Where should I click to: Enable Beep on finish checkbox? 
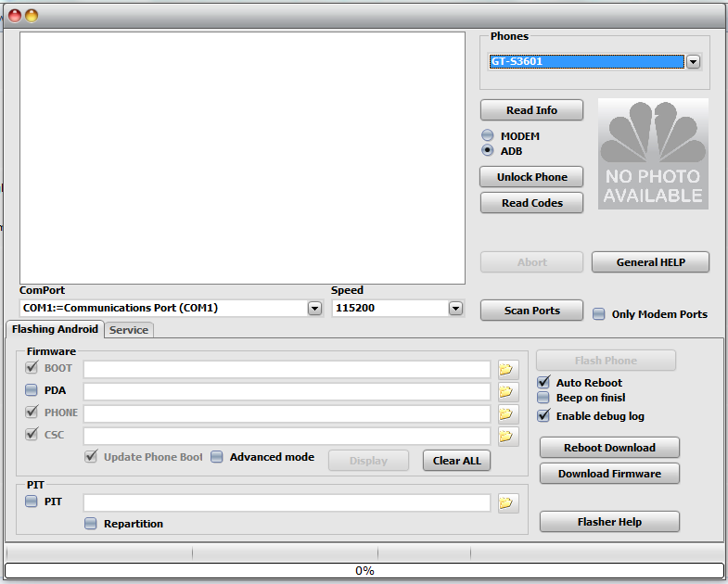pos(543,398)
